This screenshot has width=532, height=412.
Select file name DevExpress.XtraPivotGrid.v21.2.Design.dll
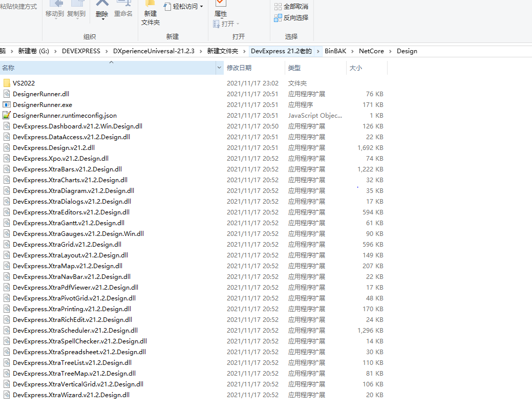(x=74, y=298)
